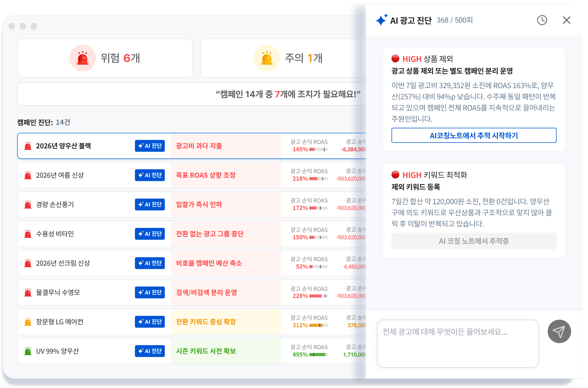Close the AI 광고 진단 panel
The height and width of the screenshot is (388, 588).
[566, 20]
